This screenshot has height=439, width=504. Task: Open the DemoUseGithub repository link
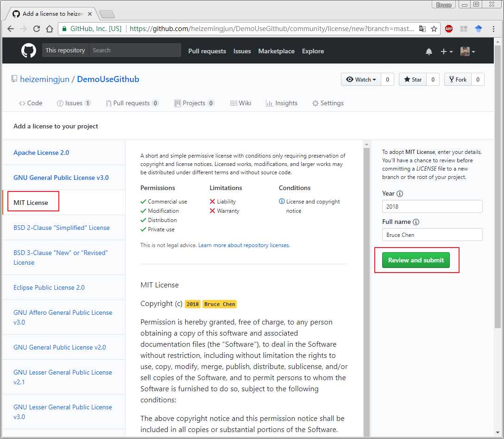pos(108,79)
